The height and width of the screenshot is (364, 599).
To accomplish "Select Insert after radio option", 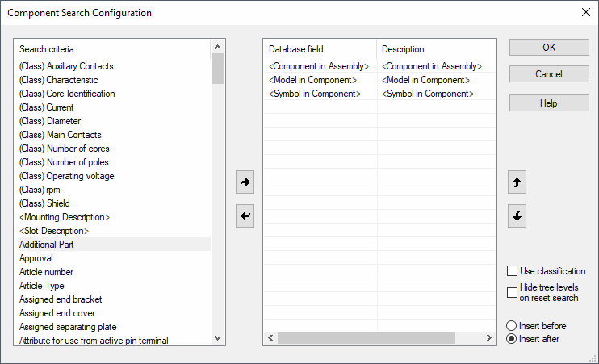I will 511,339.
